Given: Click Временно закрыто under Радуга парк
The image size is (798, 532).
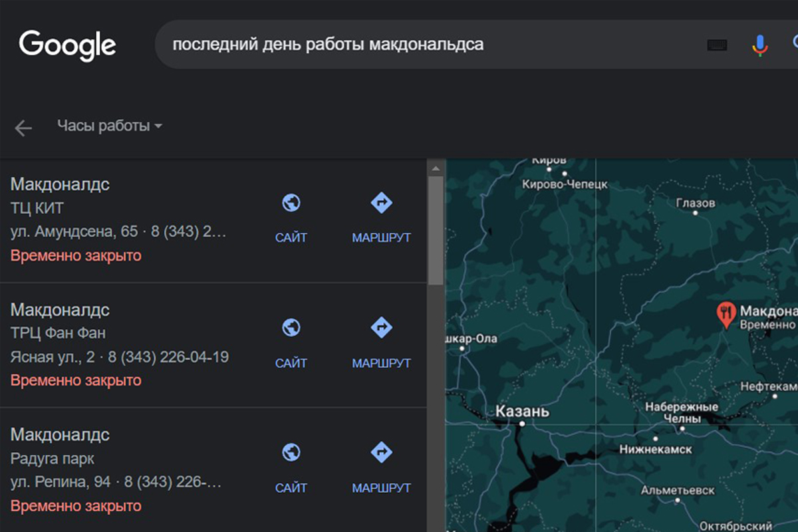Looking at the screenshot, I should 76,506.
